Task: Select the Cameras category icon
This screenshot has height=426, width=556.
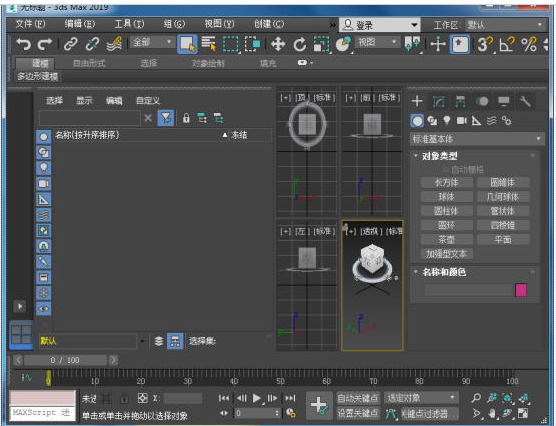Action: click(462, 121)
